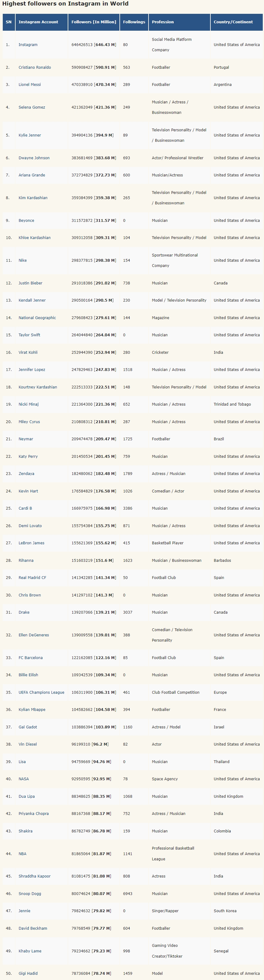Click the Jennie account link
Image resolution: width=264 pixels, height=980 pixels.
pos(24,911)
